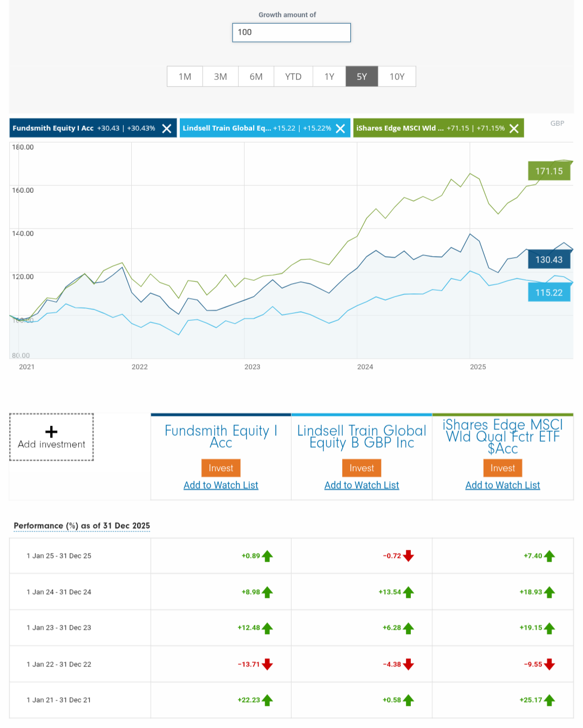Viewport: 583px width, 728px height.
Task: Select the 3M time range tab
Action: (220, 77)
